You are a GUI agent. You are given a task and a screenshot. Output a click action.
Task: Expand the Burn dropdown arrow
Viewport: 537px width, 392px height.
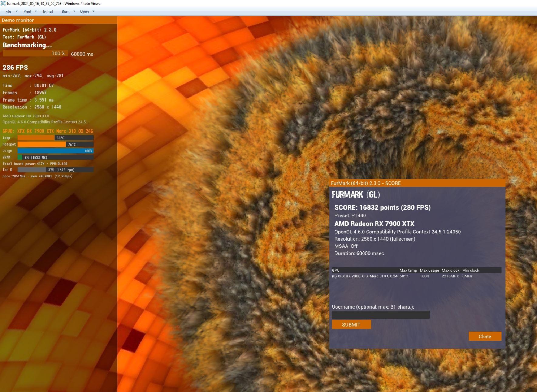click(x=74, y=12)
